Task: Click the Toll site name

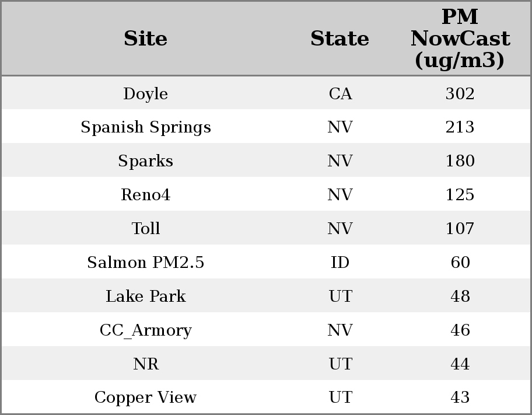Action: pyautogui.click(x=146, y=229)
